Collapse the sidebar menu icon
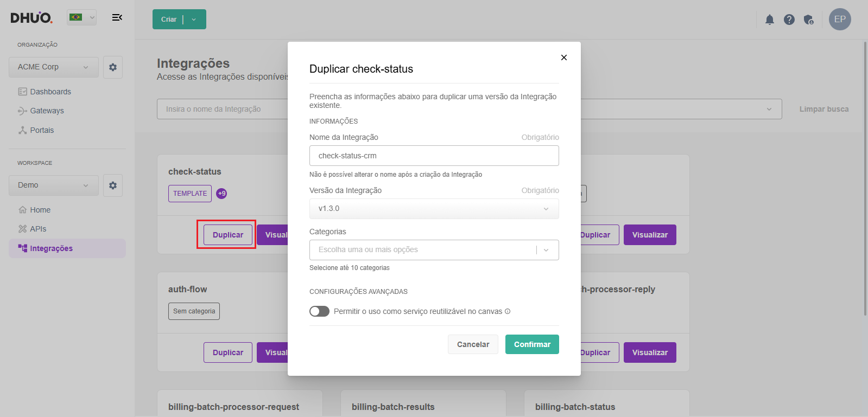 click(117, 17)
